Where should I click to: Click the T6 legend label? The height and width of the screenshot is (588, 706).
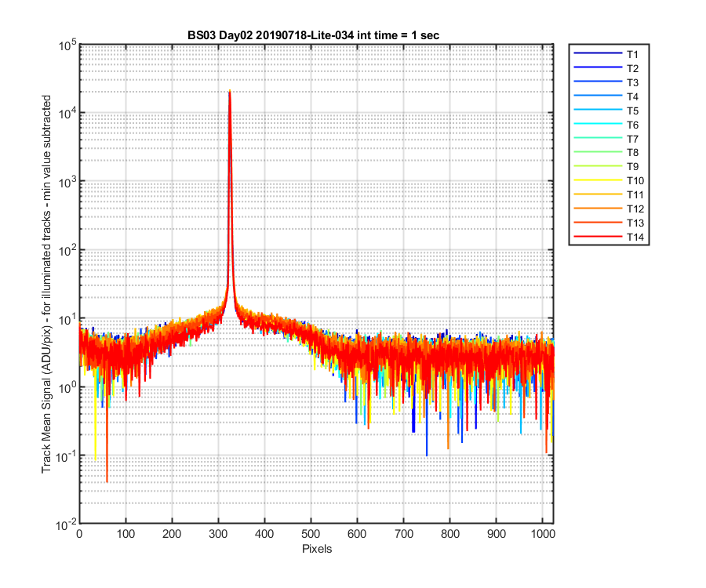(x=632, y=125)
